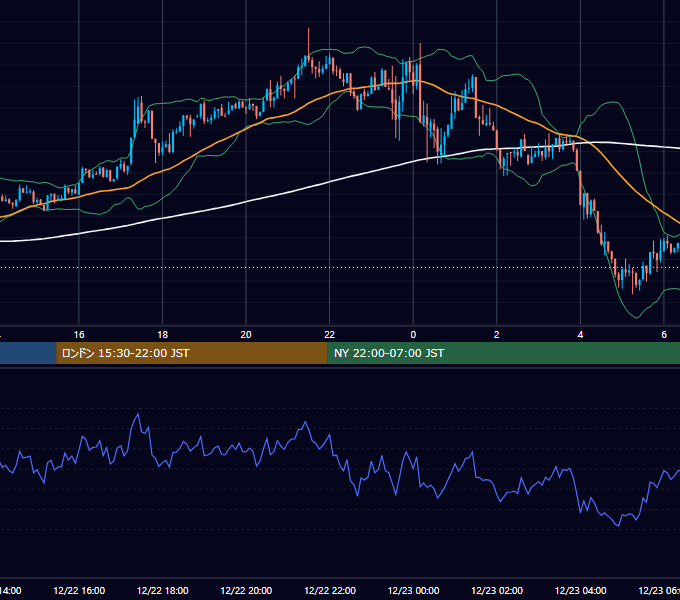Click the 18 hour label on price chart axis
Image resolution: width=680 pixels, height=600 pixels.
click(163, 335)
